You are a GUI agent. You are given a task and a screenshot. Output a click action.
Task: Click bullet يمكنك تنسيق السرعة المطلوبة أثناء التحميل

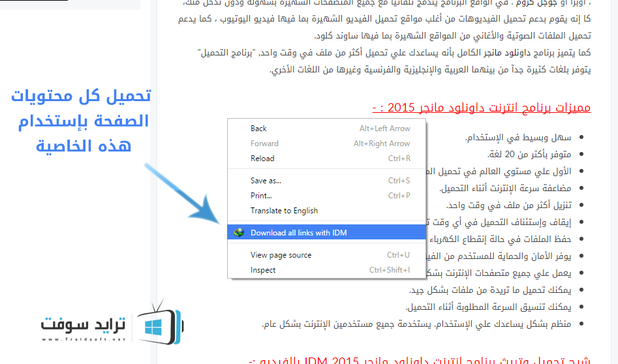click(x=488, y=307)
